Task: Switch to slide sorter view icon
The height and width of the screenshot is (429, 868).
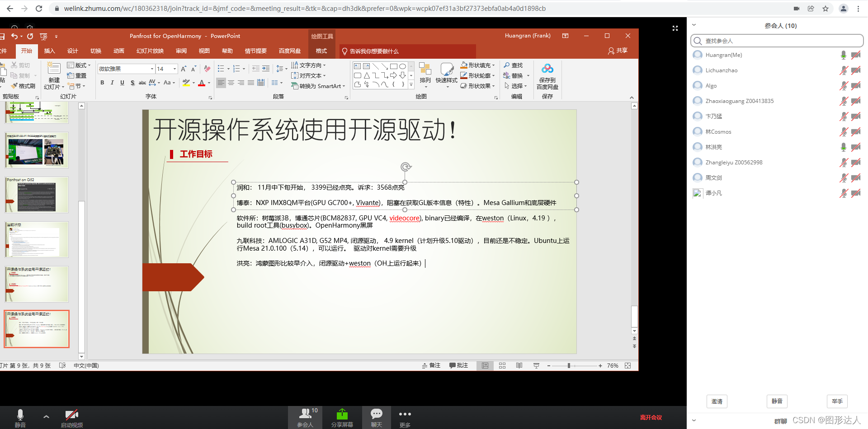Action: 502,366
